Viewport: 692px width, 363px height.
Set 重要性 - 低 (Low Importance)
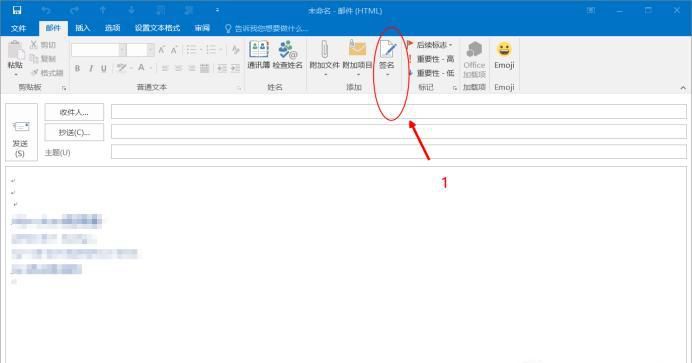431,73
